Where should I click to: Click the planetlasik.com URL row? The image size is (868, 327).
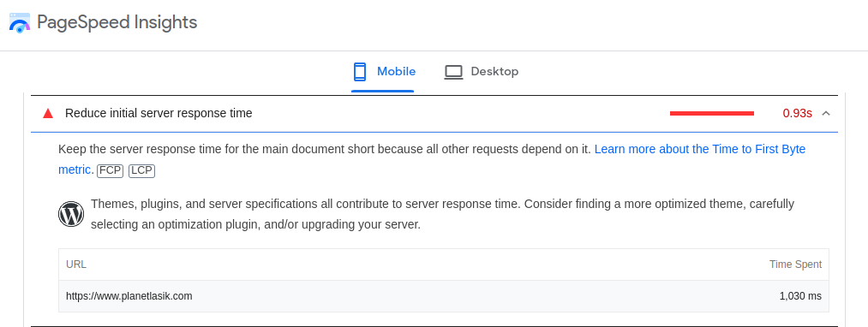(443, 296)
